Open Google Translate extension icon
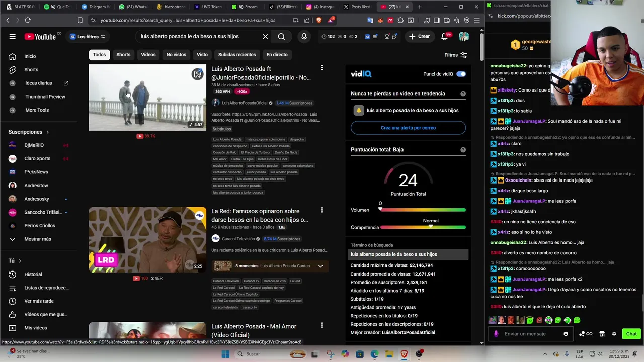Image resolution: width=644 pixels, height=362 pixels. pos(370,20)
